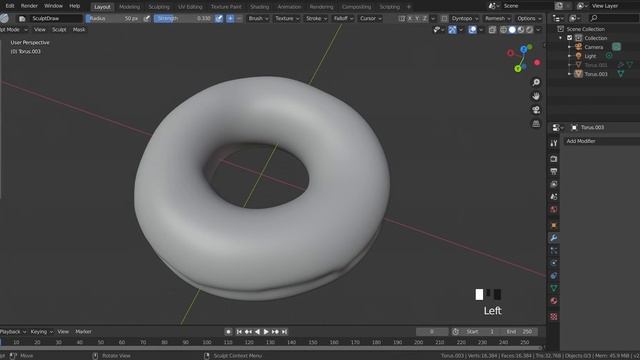
Task: Click the blue Z axis on the gizmo
Action: [x=524, y=49]
